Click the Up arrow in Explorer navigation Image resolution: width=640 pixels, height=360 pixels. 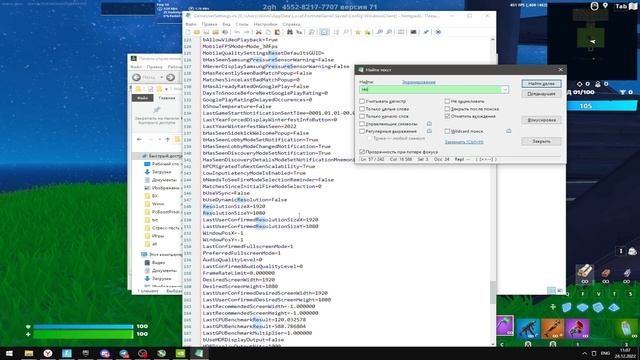[167, 139]
